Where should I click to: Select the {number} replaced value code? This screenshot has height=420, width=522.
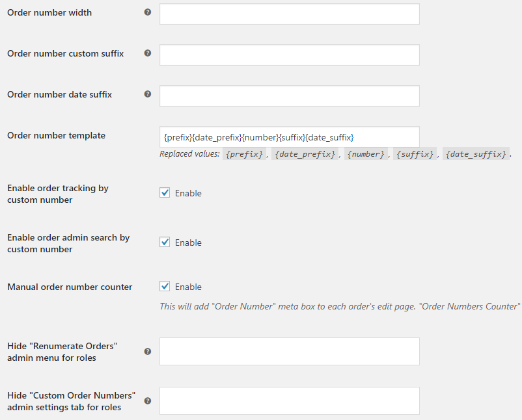366,154
